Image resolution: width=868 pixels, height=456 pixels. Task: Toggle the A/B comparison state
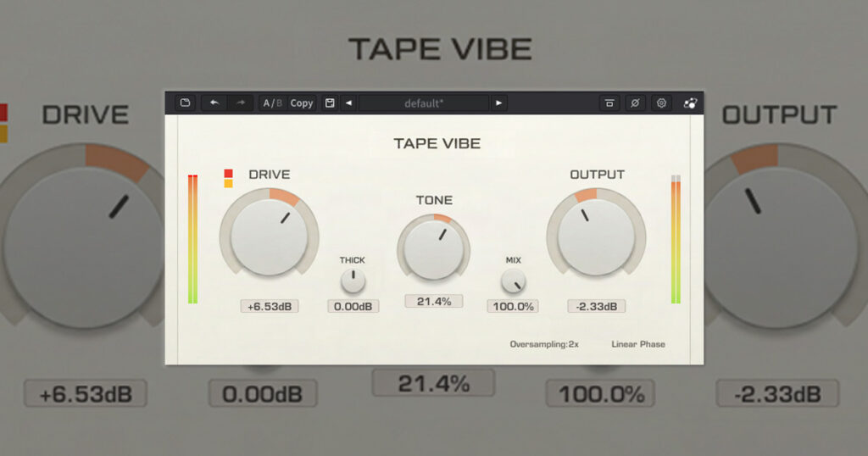(272, 103)
